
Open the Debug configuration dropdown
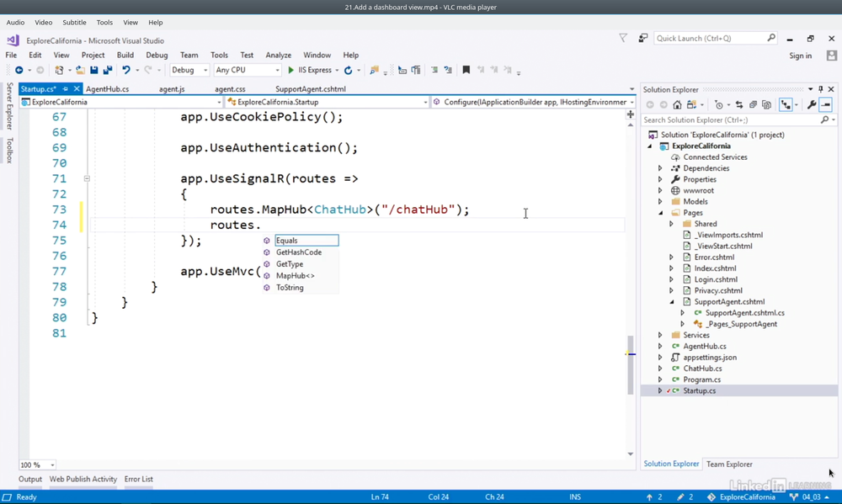click(x=189, y=71)
